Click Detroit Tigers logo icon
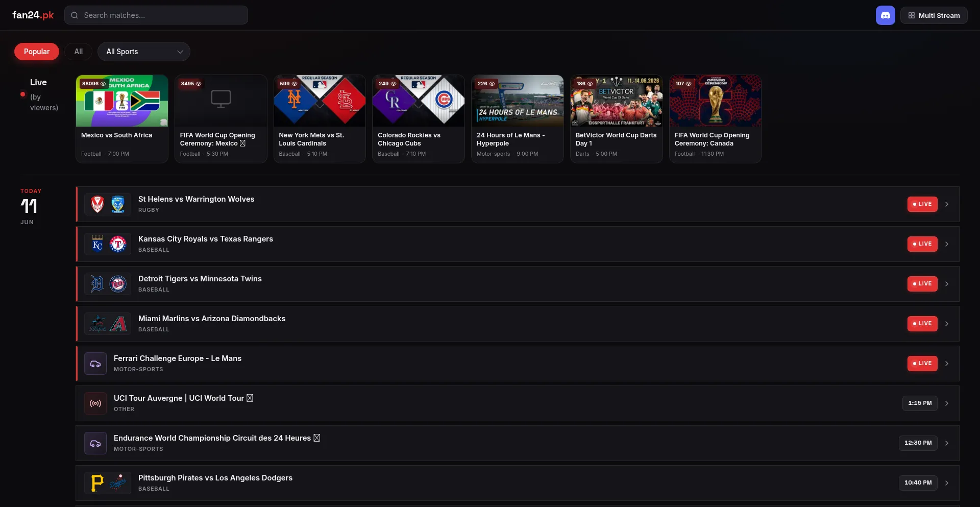The image size is (980, 507). (x=97, y=284)
